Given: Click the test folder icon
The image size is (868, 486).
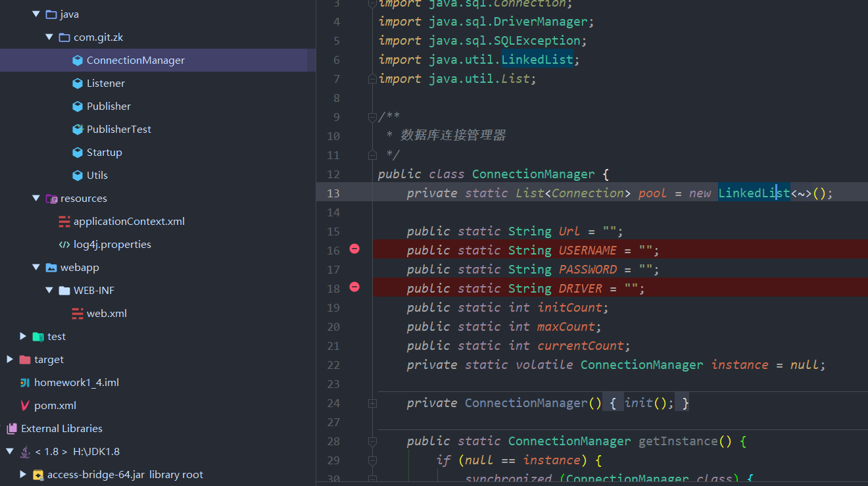Looking at the screenshot, I should tap(38, 336).
